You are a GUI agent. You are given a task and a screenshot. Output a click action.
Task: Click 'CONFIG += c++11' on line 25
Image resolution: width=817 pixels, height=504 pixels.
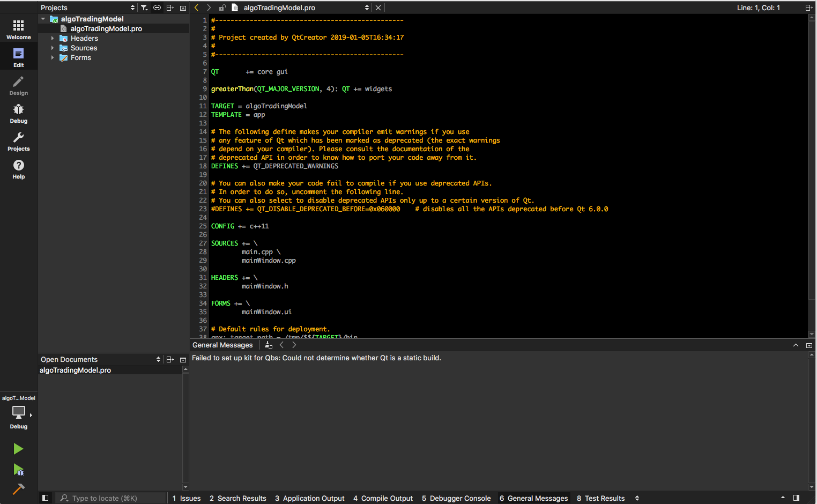point(240,226)
